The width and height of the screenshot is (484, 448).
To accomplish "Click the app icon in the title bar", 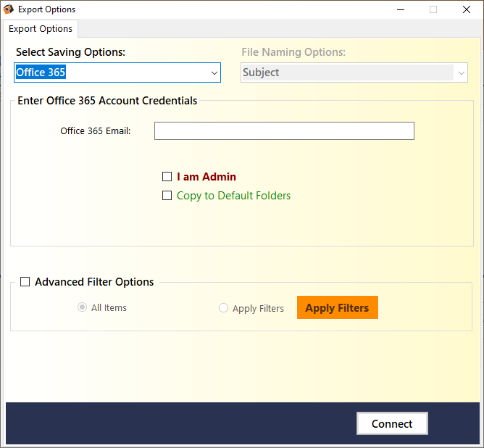I will pyautogui.click(x=9, y=9).
